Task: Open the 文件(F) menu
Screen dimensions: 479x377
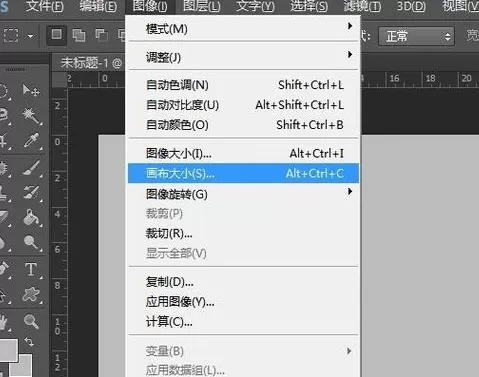Action: pos(44,7)
